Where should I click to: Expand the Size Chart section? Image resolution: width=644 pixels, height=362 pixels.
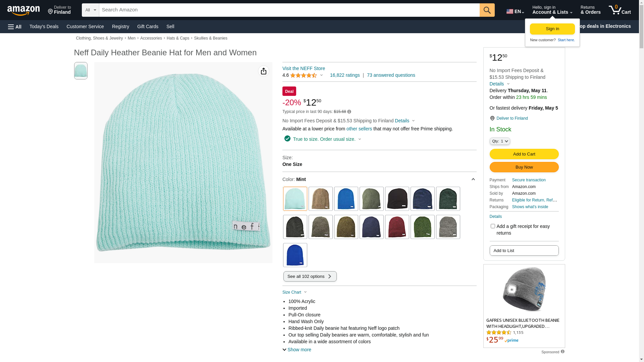click(294, 292)
